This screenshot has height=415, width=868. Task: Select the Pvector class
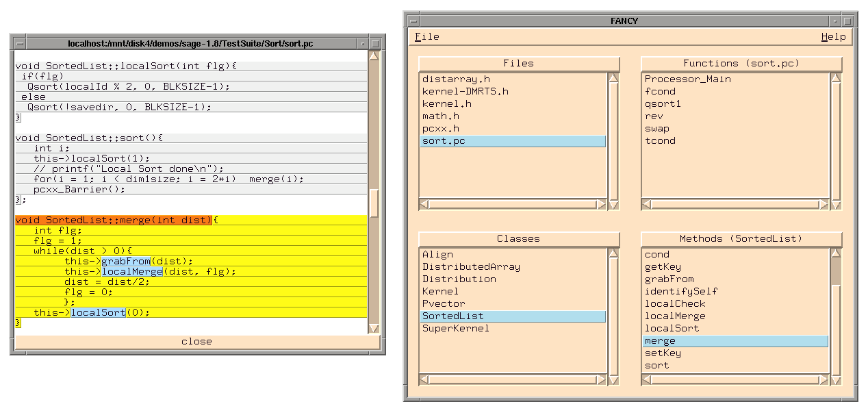[x=513, y=304]
